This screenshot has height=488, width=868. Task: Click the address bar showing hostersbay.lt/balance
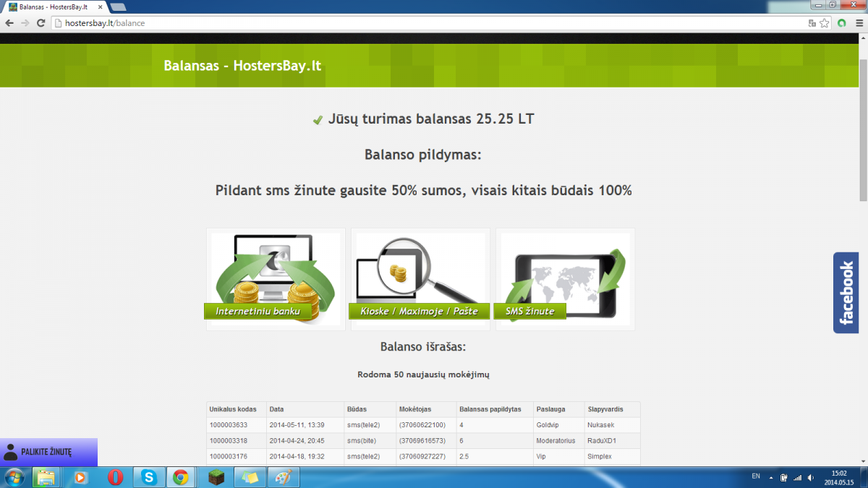click(427, 23)
